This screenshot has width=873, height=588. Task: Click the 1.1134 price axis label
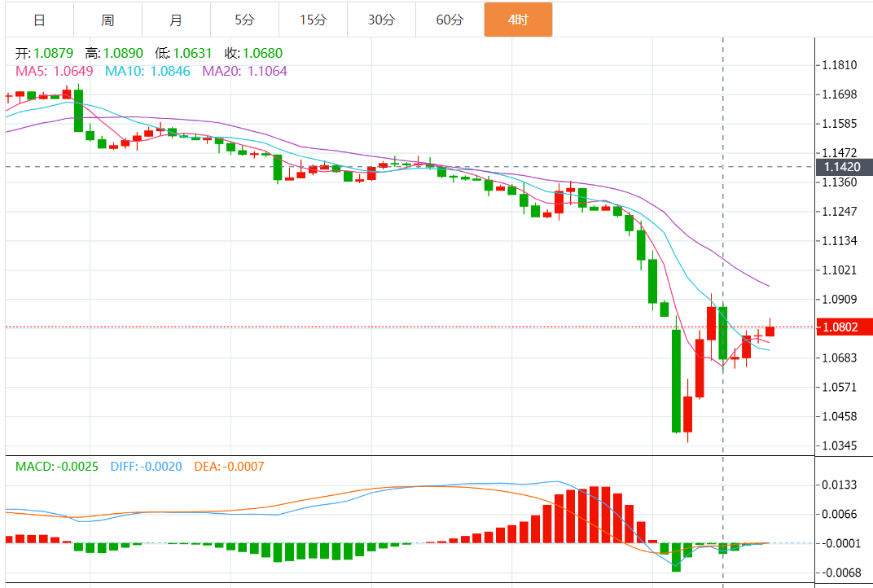tap(840, 241)
